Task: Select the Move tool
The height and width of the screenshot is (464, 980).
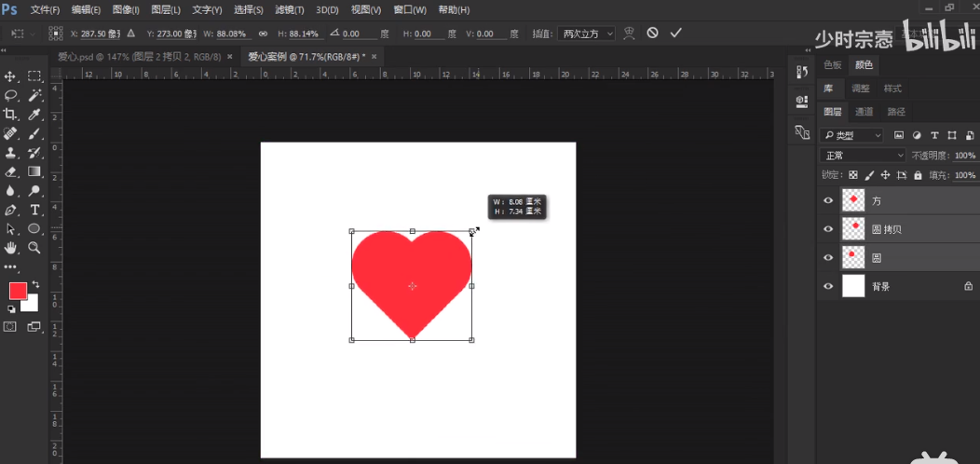Action: tap(10, 76)
